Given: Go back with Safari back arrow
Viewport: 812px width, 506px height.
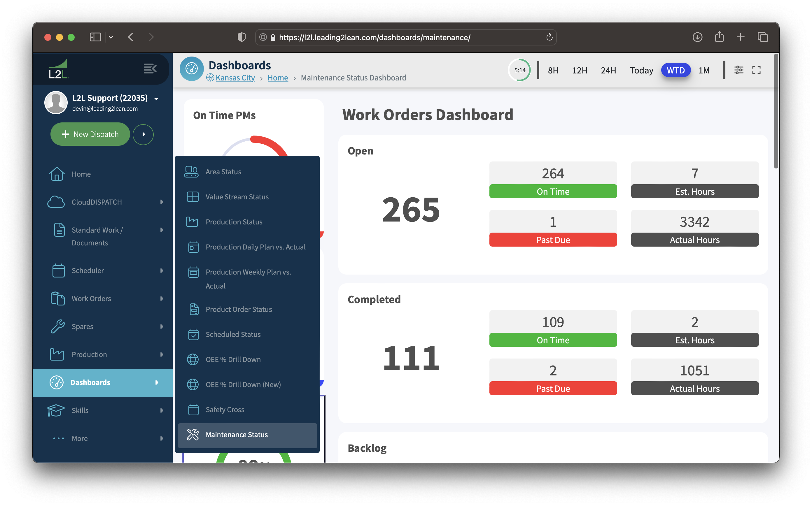Looking at the screenshot, I should pyautogui.click(x=131, y=37).
